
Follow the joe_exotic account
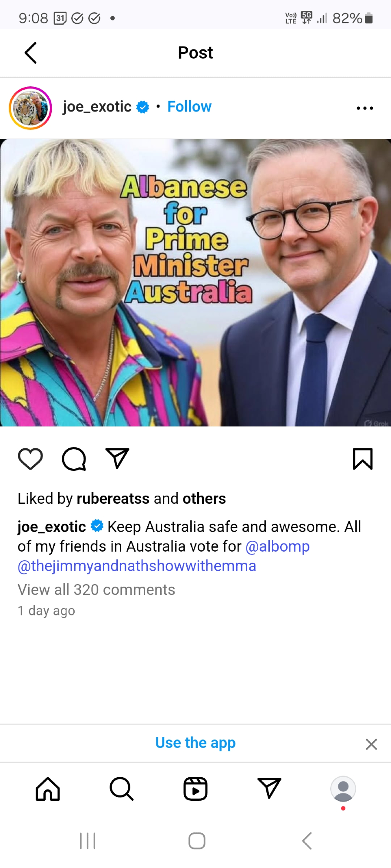(x=189, y=107)
